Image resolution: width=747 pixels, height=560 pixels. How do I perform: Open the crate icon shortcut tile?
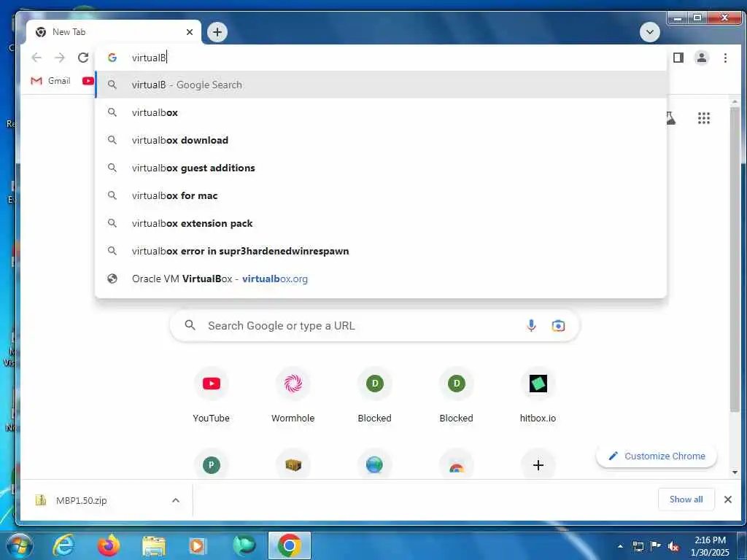click(x=293, y=464)
